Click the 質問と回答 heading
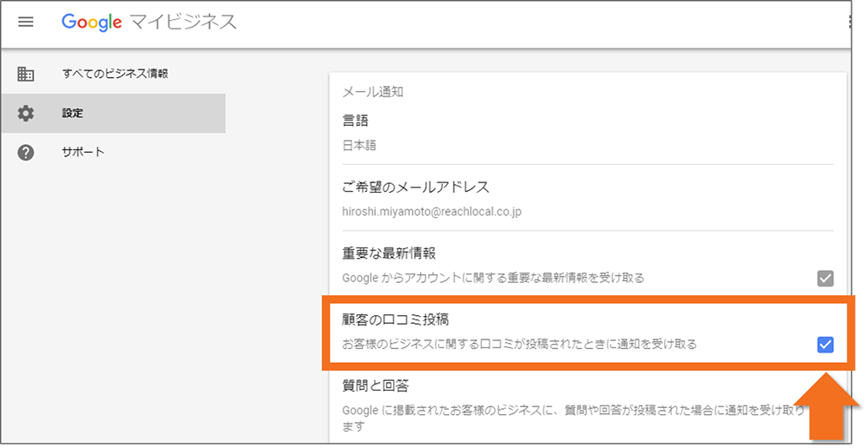The image size is (868, 448). tap(375, 385)
